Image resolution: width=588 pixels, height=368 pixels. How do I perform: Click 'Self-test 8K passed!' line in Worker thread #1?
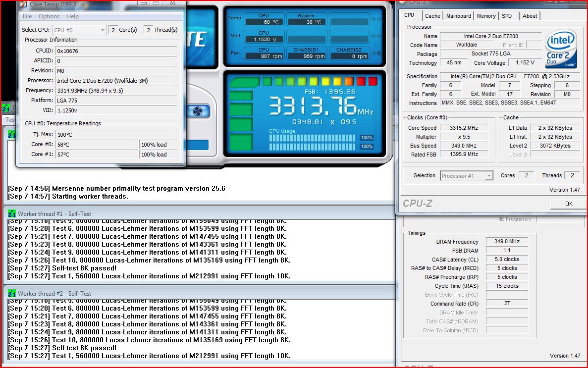(62, 268)
